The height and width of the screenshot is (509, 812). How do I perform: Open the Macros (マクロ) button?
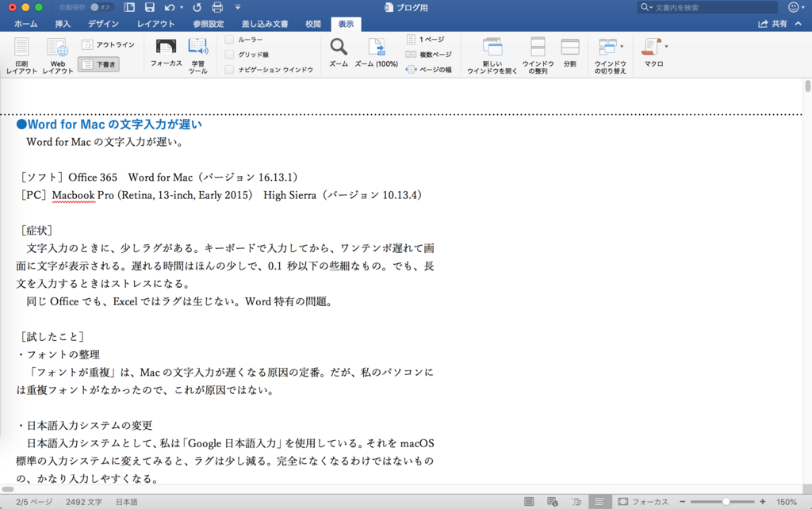pyautogui.click(x=652, y=52)
